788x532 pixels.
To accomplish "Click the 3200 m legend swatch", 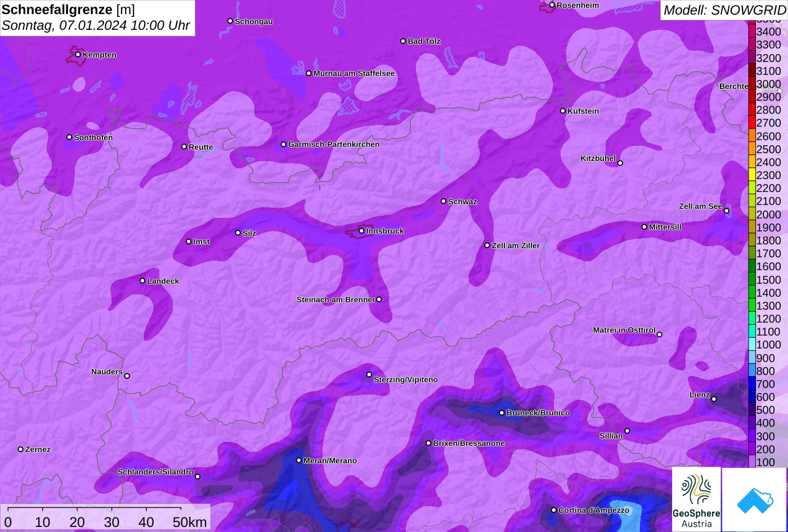I will point(752,57).
